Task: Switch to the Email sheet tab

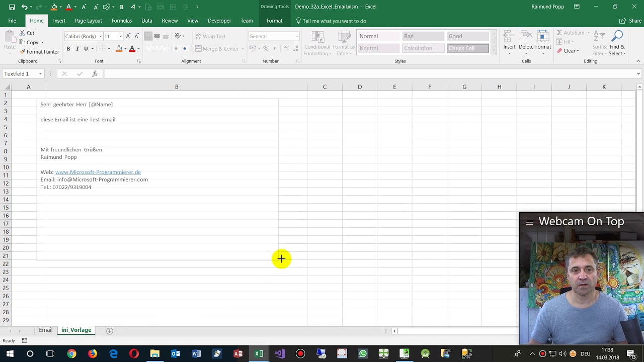Action: click(46, 330)
